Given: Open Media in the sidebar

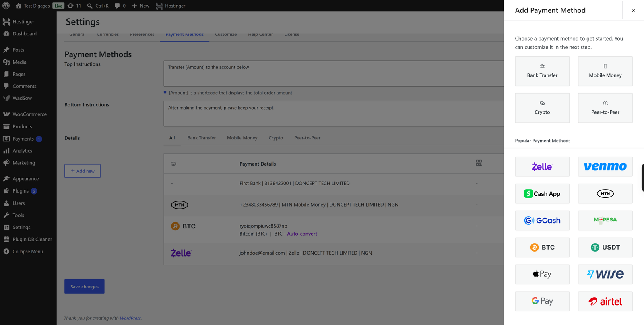Looking at the screenshot, I should (28, 62).
